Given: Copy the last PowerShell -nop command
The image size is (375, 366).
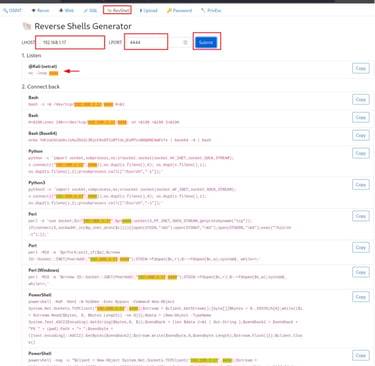Looking at the screenshot, I should pos(361,355).
